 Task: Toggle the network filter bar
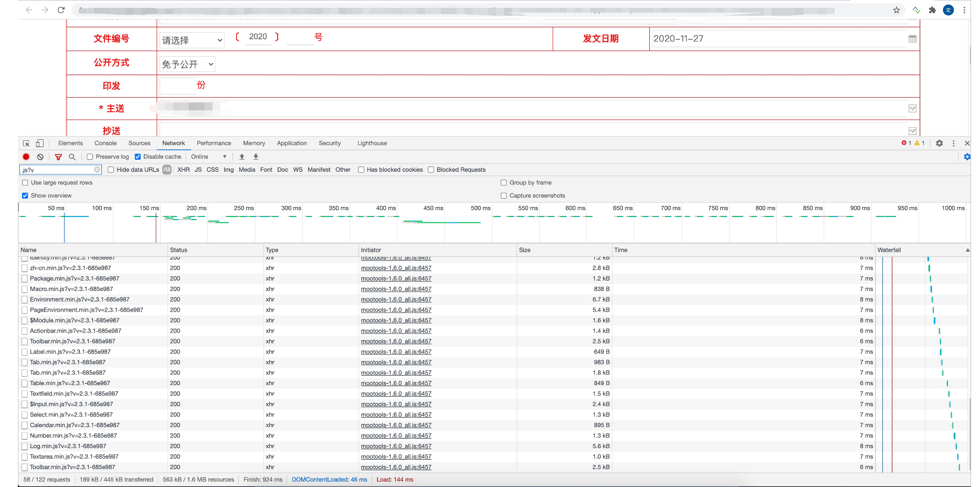(x=58, y=157)
